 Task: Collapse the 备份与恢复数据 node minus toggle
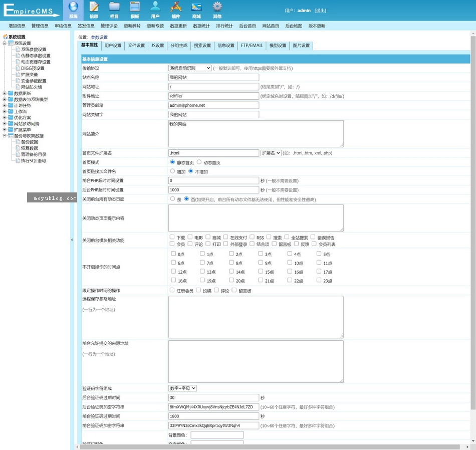(5, 136)
